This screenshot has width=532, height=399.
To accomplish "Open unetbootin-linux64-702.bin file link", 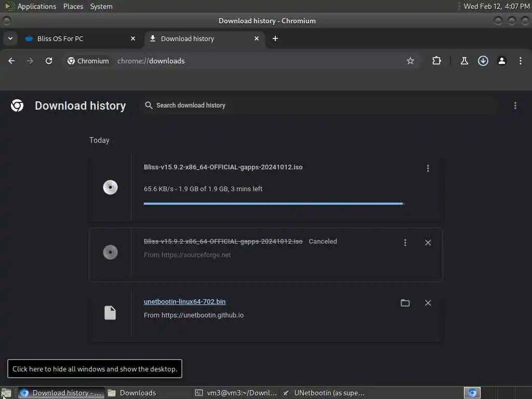I will pos(184,302).
